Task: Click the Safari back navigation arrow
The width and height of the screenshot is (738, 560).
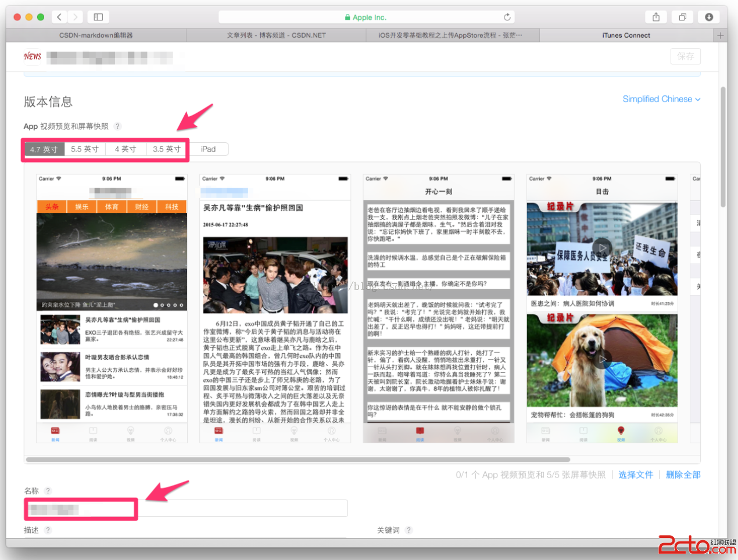Action: 59,17
